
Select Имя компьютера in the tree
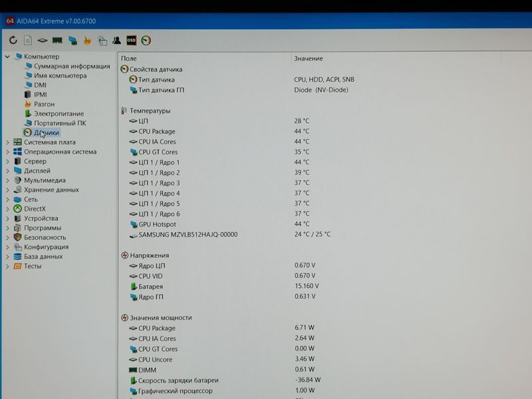(60, 76)
